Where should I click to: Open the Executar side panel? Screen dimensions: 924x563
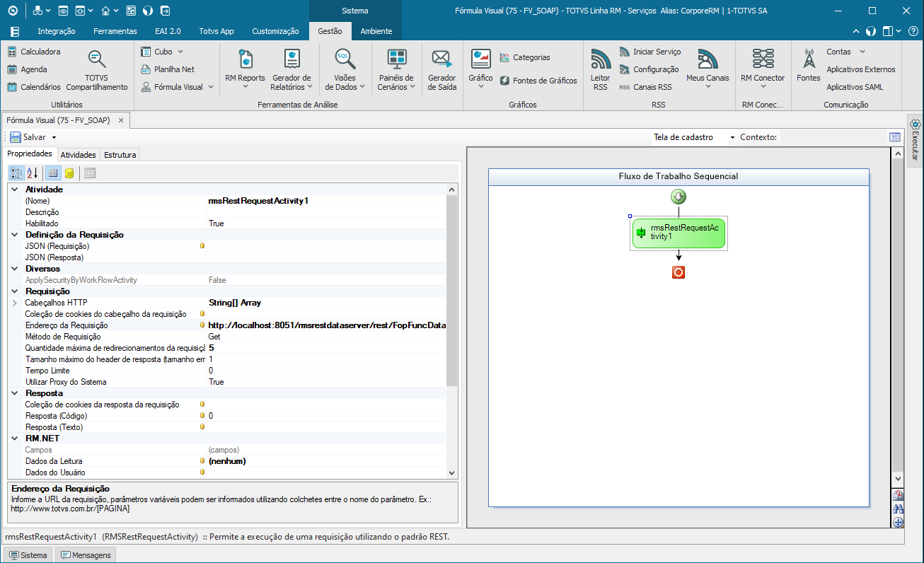coord(915,140)
